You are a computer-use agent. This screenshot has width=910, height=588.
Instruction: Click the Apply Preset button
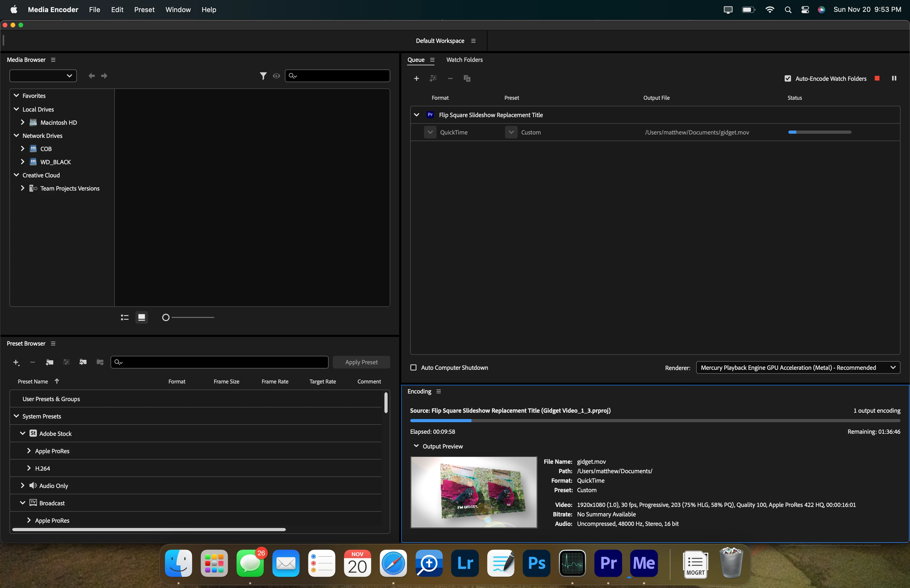(x=361, y=362)
